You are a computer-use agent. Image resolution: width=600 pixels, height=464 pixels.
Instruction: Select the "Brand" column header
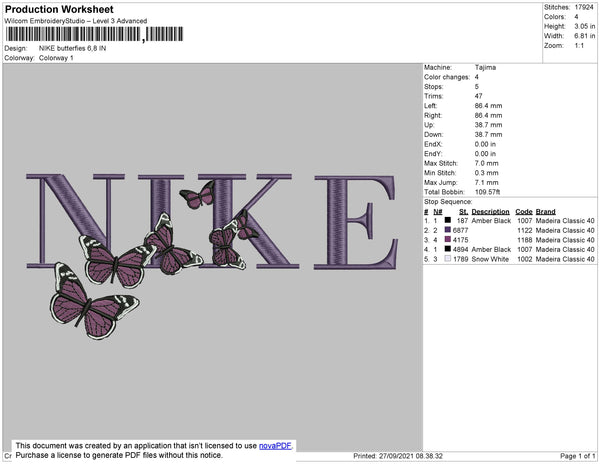click(x=546, y=212)
